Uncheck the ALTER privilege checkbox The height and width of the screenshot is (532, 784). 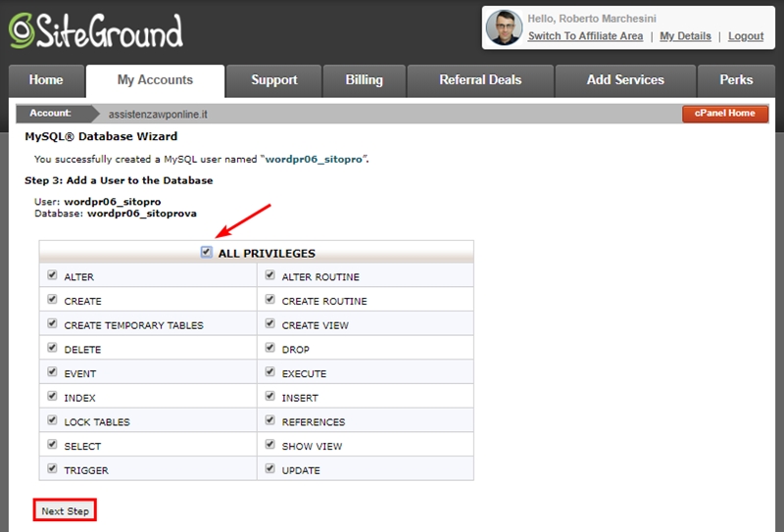[x=52, y=275]
